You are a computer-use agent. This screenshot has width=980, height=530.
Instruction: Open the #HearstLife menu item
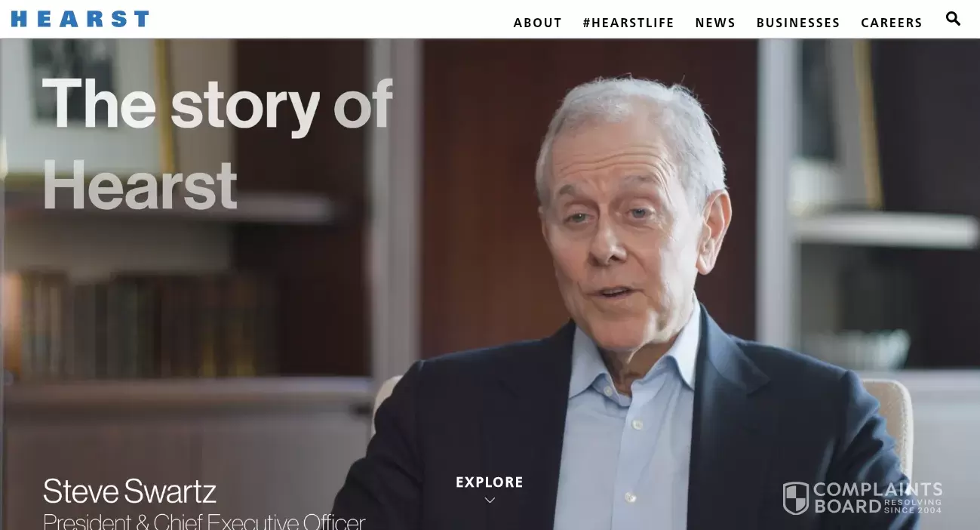coord(628,23)
